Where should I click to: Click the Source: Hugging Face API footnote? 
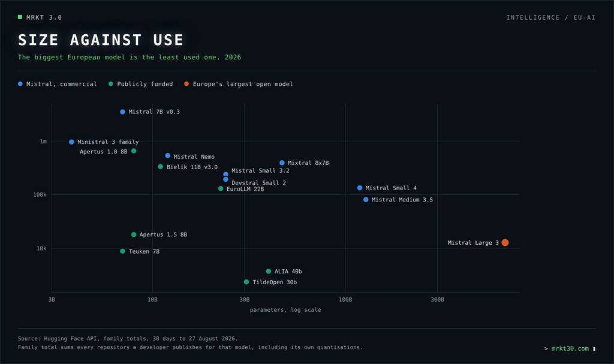(x=128, y=339)
